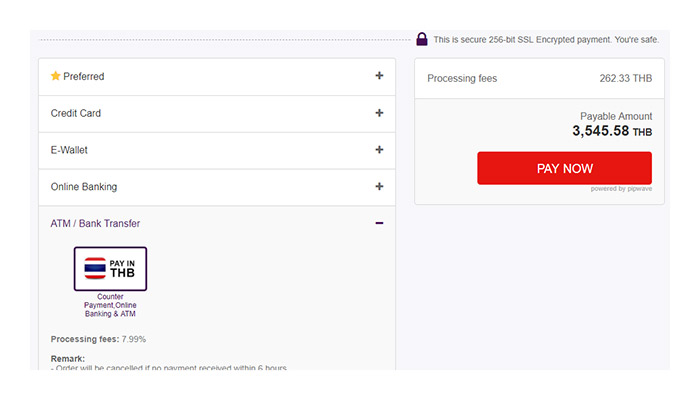
Task: Expand the Preferred section with plus icon
Action: [x=379, y=76]
